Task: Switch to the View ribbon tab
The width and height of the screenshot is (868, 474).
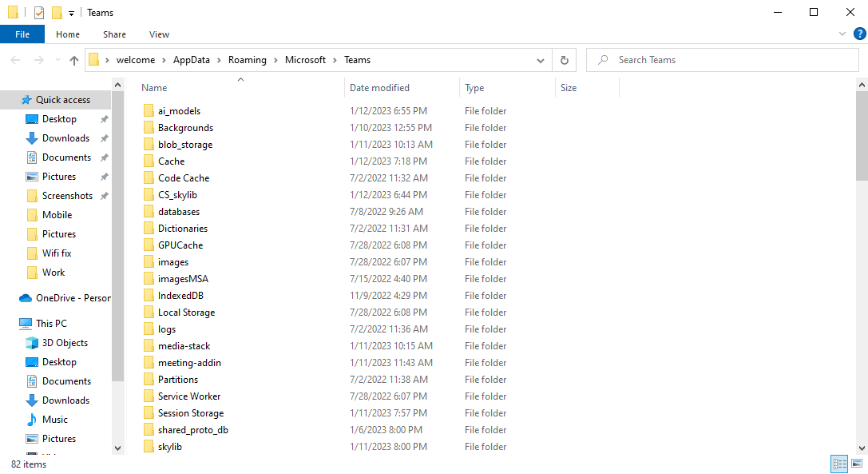Action: click(159, 34)
